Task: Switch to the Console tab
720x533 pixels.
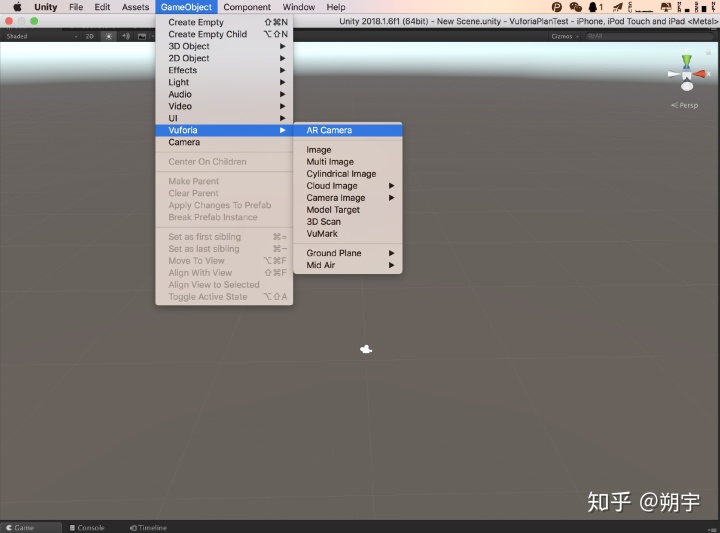Action: click(87, 527)
